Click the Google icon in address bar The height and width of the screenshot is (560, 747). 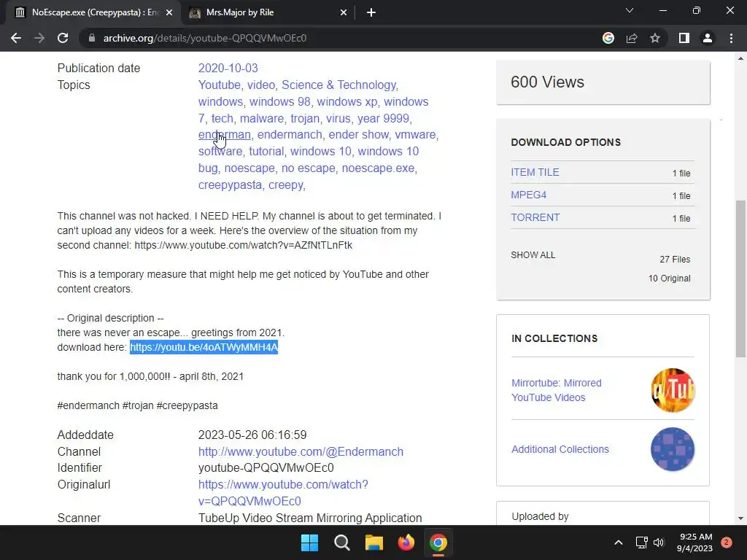point(608,38)
